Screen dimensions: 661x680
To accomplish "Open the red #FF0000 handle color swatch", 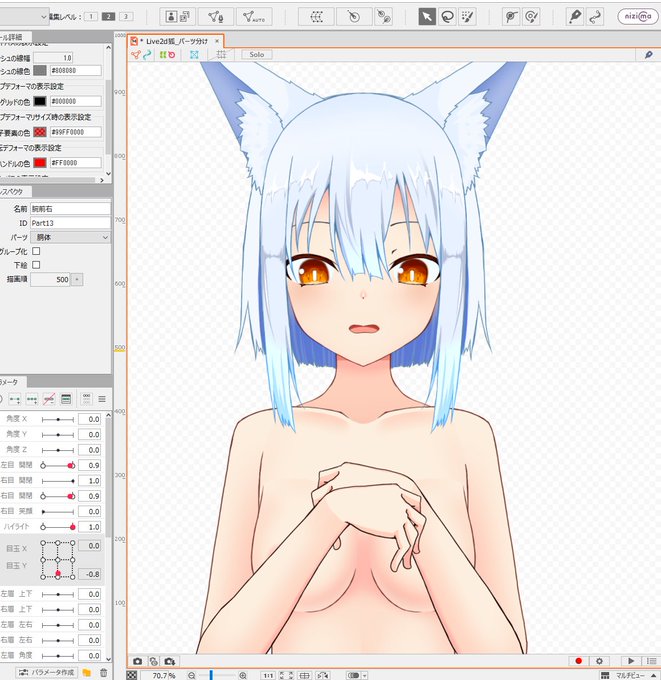I will (40, 163).
